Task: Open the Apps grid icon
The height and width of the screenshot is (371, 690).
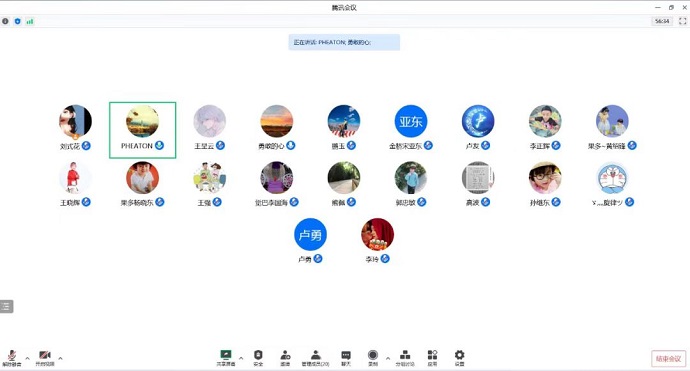Action: click(432, 358)
